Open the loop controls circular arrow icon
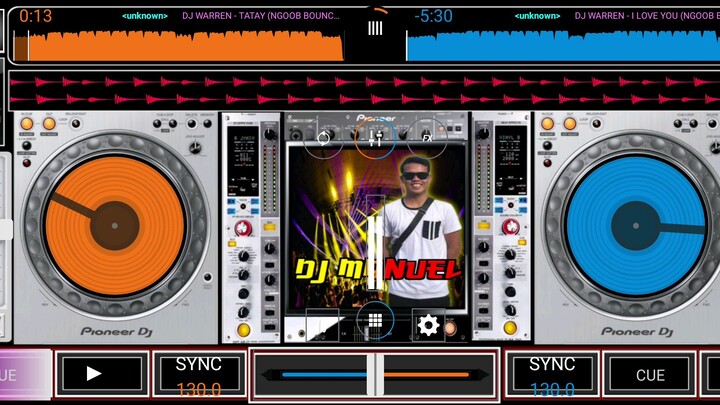 [x=324, y=138]
